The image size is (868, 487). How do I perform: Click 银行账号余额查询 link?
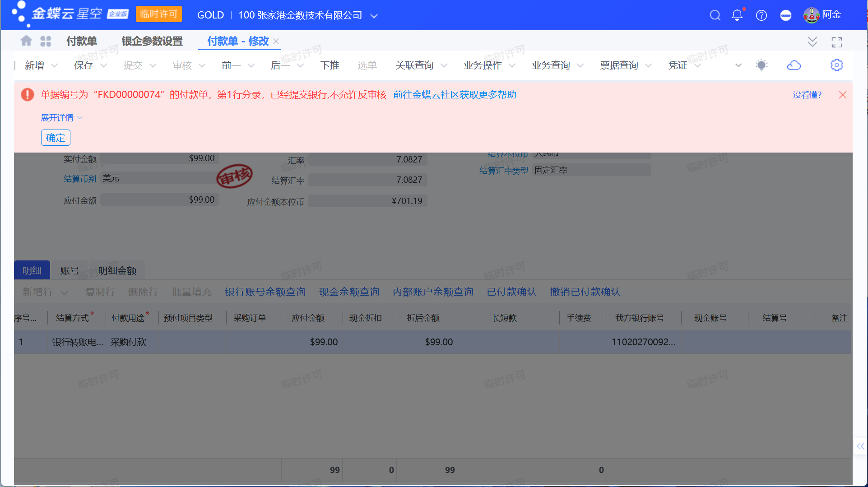(265, 292)
